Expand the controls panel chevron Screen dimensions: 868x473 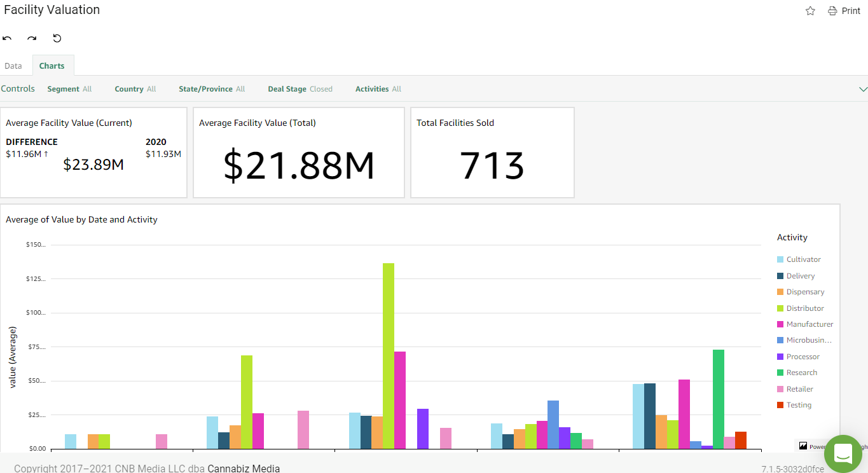click(x=863, y=90)
